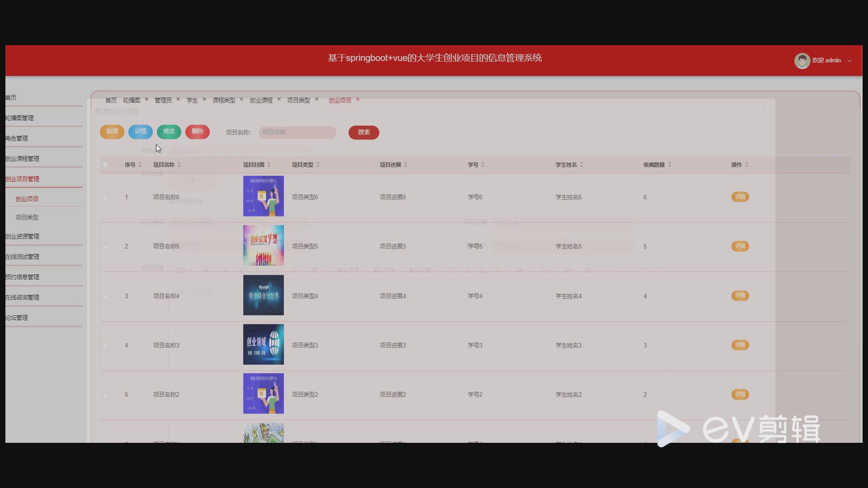Open 详情 for row 项目名称4

[x=740, y=296]
